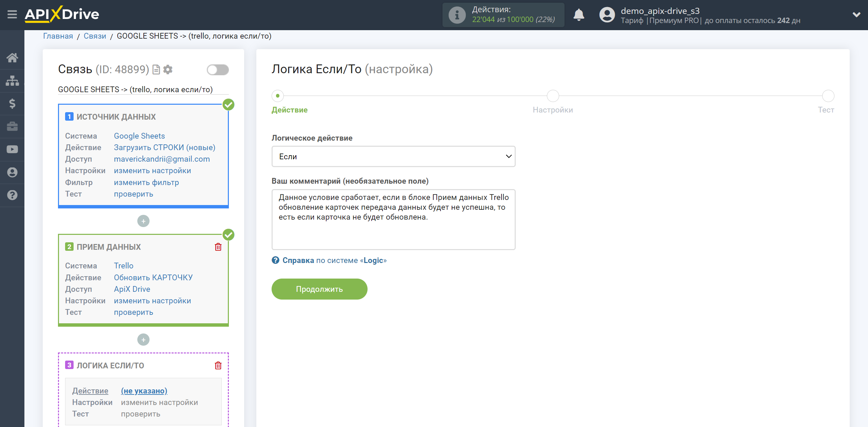This screenshot has width=868, height=427.
Task: Open profile sidebar icon
Action: 12,172
